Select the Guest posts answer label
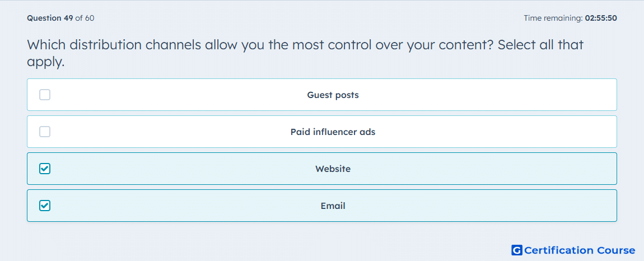This screenshot has width=644, height=261. point(333,95)
